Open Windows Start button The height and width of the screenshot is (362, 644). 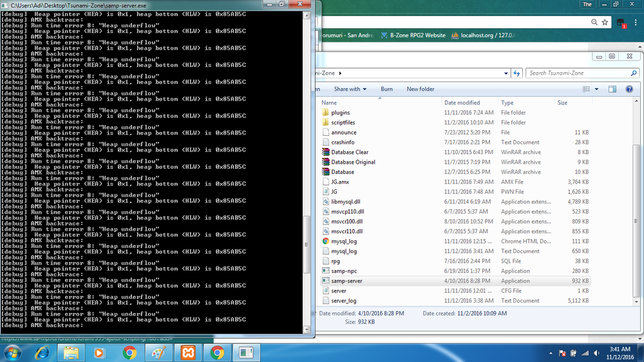pos(12,352)
